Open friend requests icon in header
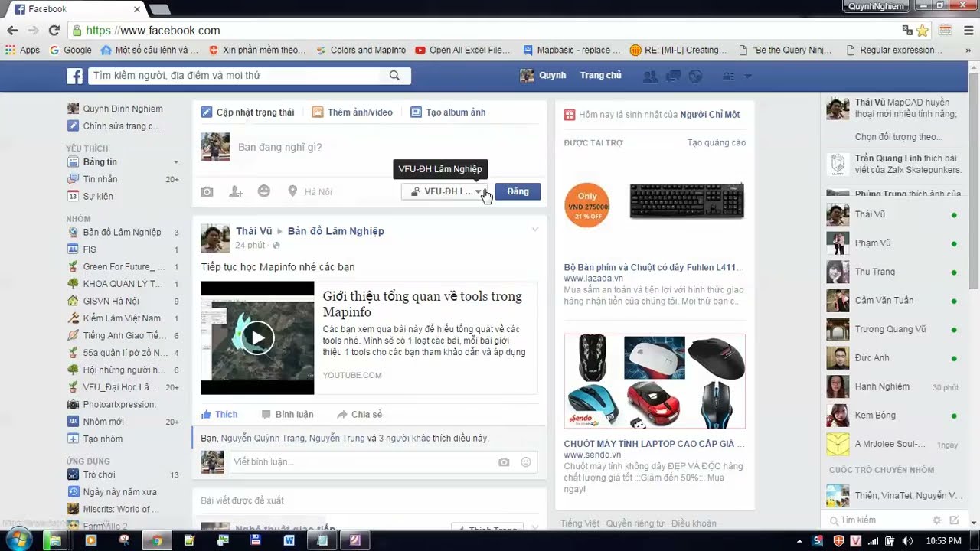 (x=651, y=76)
